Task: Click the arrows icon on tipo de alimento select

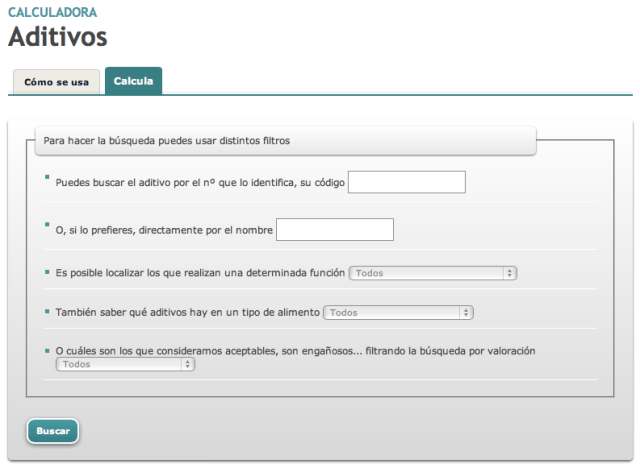Action: pyautogui.click(x=466, y=312)
